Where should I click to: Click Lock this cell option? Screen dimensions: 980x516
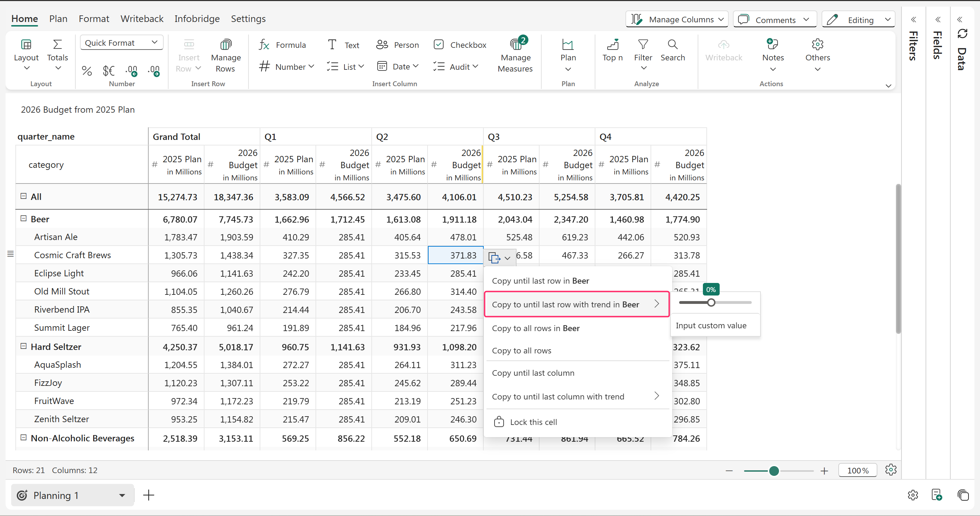coord(533,422)
